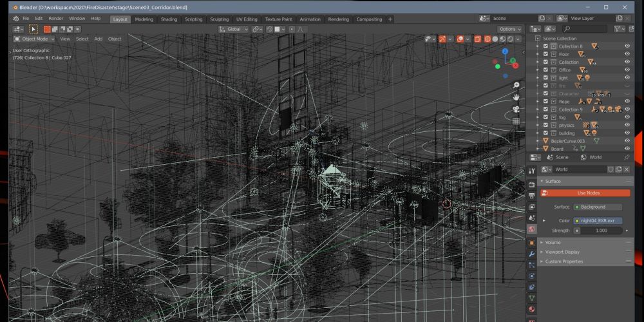Uncheck the Collection 8 checkbox

545,46
